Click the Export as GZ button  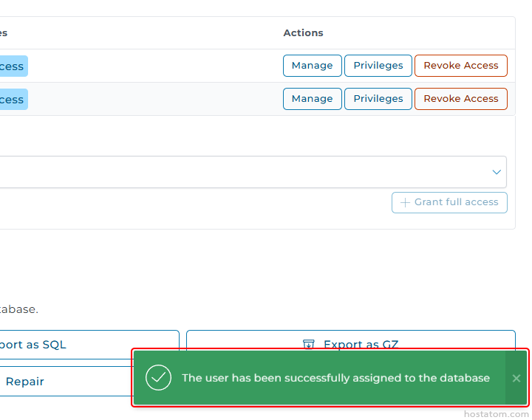coord(351,340)
